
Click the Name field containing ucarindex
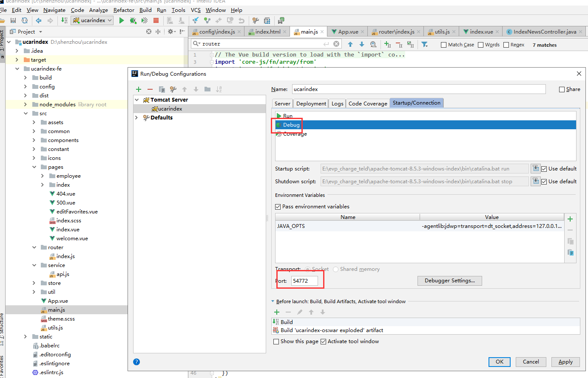(419, 89)
